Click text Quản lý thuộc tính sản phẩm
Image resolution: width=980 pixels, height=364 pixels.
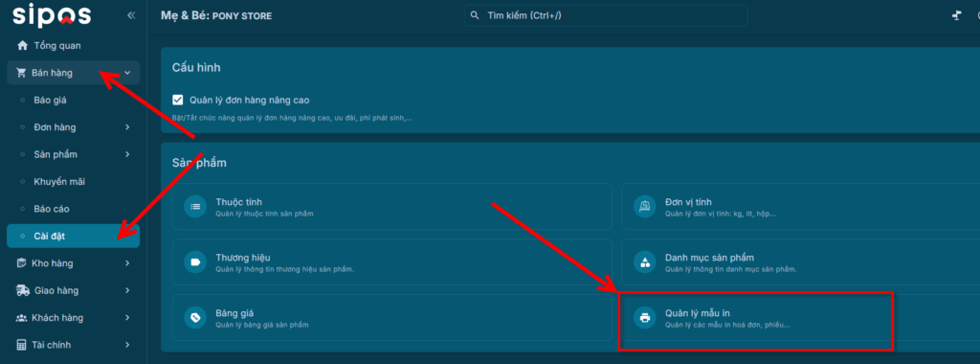click(x=264, y=214)
